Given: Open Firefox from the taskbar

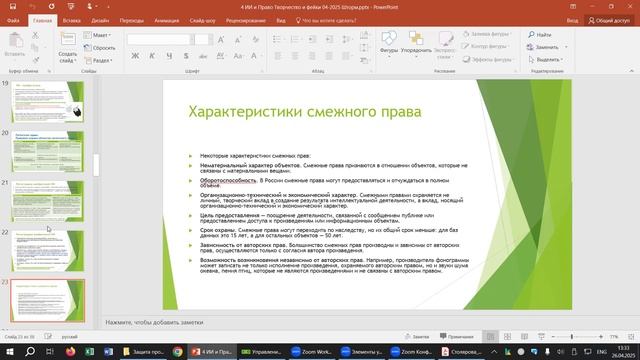Looking at the screenshot, I should coord(70,351).
